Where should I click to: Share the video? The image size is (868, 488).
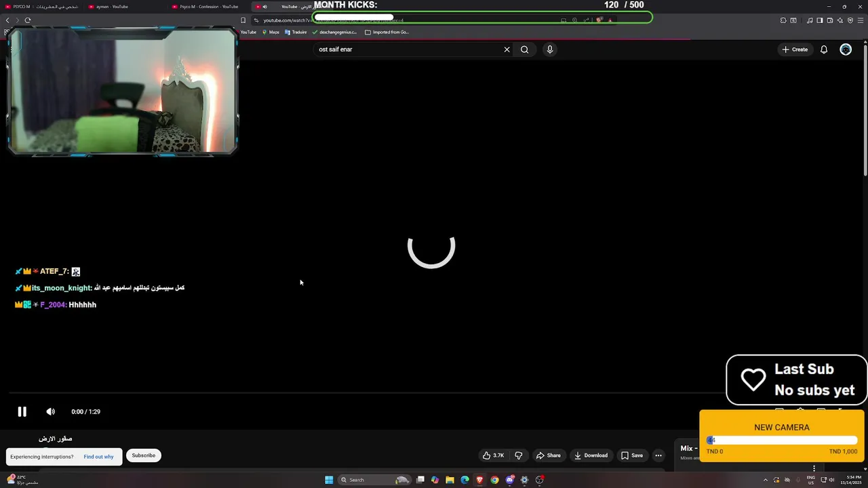click(548, 455)
